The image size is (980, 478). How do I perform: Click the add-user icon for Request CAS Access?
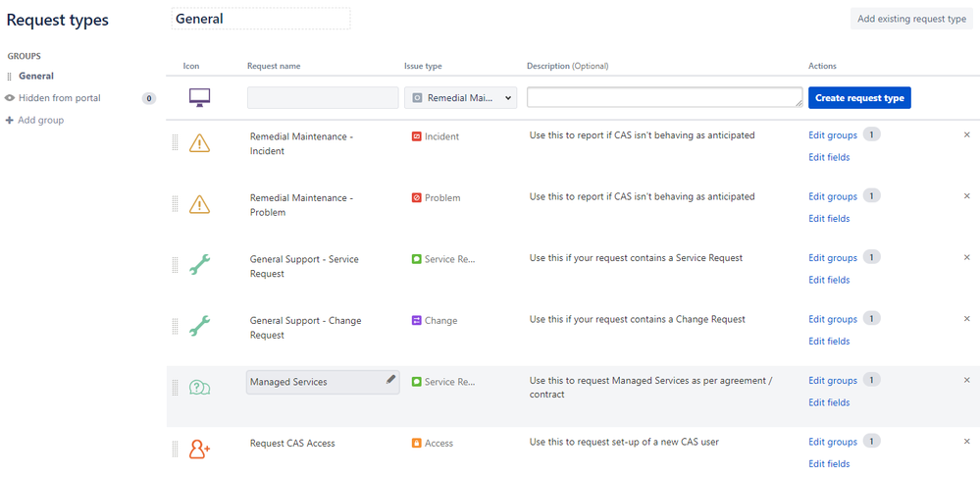199,449
